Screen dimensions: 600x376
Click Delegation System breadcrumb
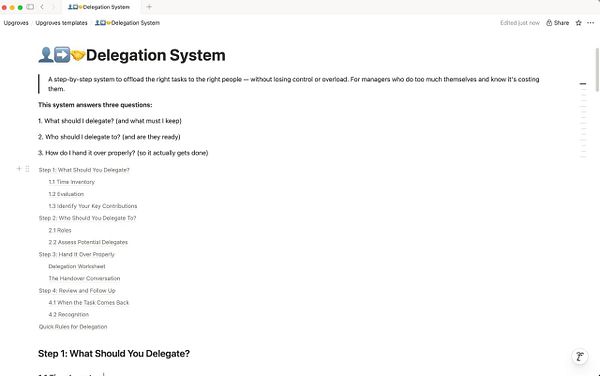(x=127, y=23)
